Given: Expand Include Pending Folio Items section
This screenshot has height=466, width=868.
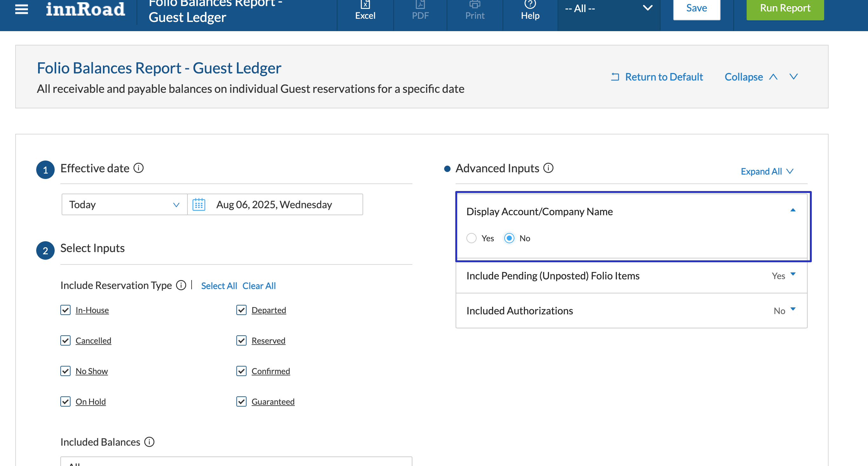Looking at the screenshot, I should coord(792,274).
